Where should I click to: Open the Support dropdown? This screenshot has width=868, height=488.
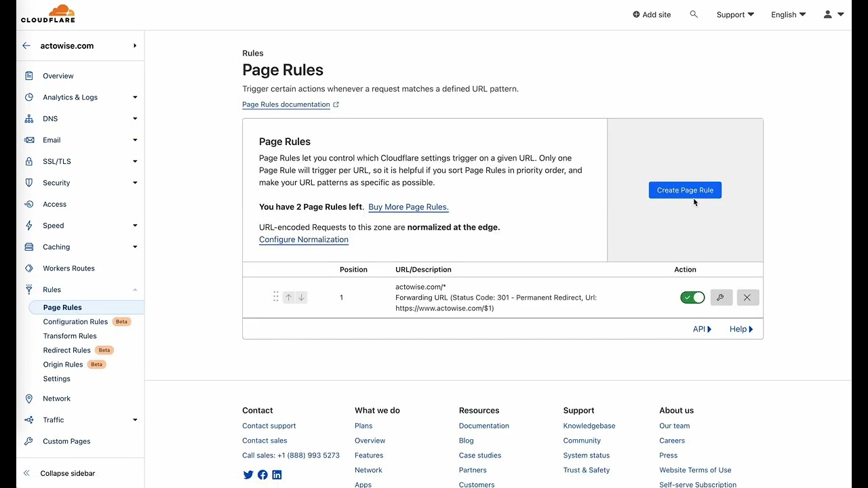tap(735, 14)
